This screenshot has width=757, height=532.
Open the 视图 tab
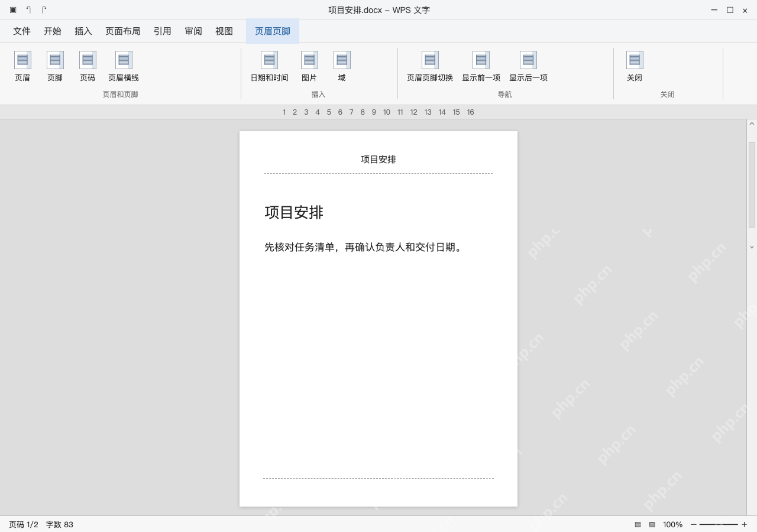[x=224, y=31]
